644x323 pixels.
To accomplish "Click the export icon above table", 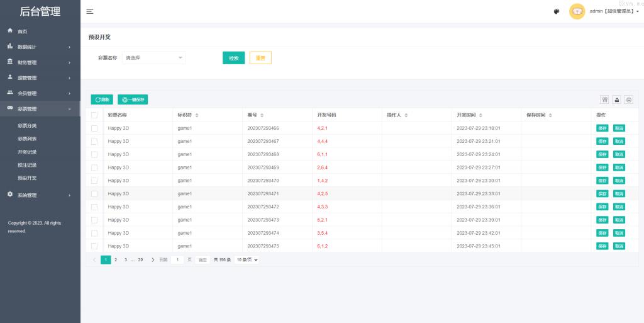I will pos(616,99).
